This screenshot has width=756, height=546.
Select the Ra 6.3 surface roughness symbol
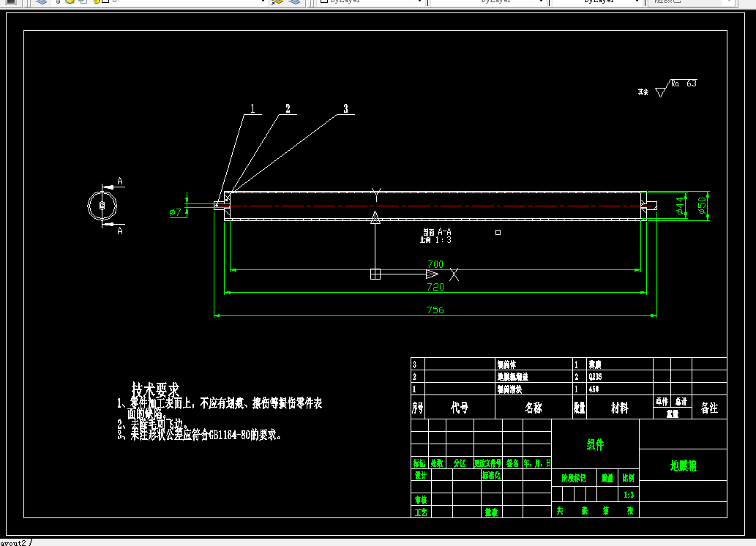pos(676,87)
